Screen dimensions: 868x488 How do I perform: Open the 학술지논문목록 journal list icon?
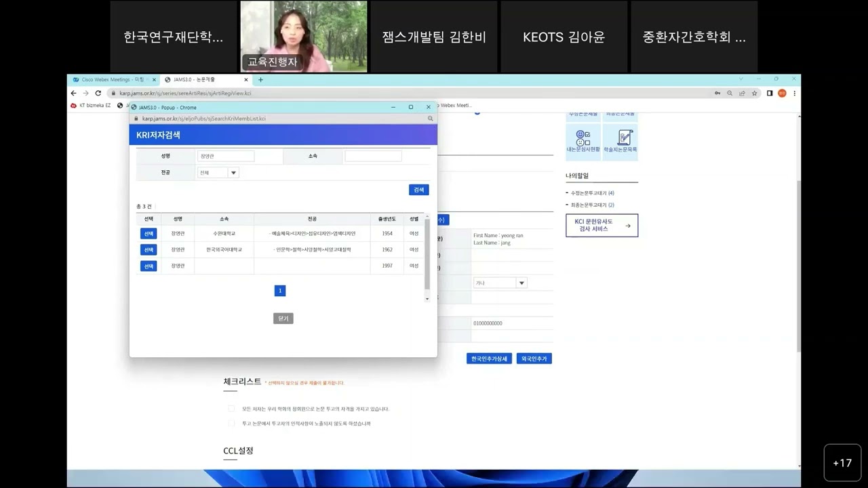point(620,140)
